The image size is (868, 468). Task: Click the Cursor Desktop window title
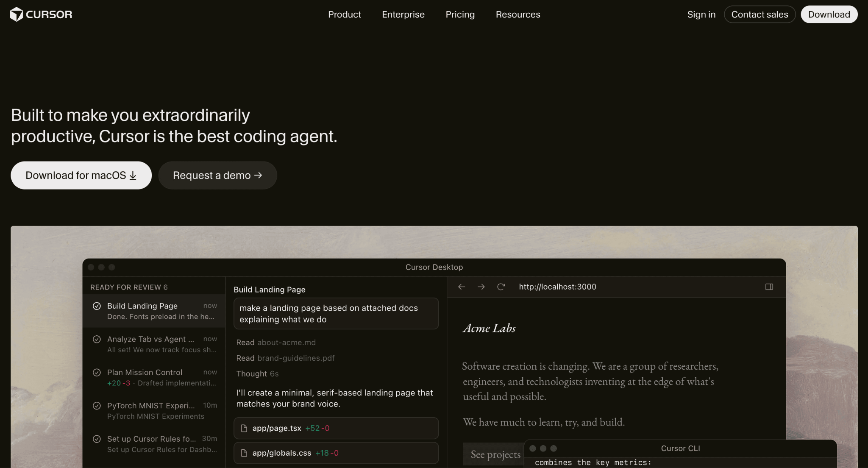434,267
